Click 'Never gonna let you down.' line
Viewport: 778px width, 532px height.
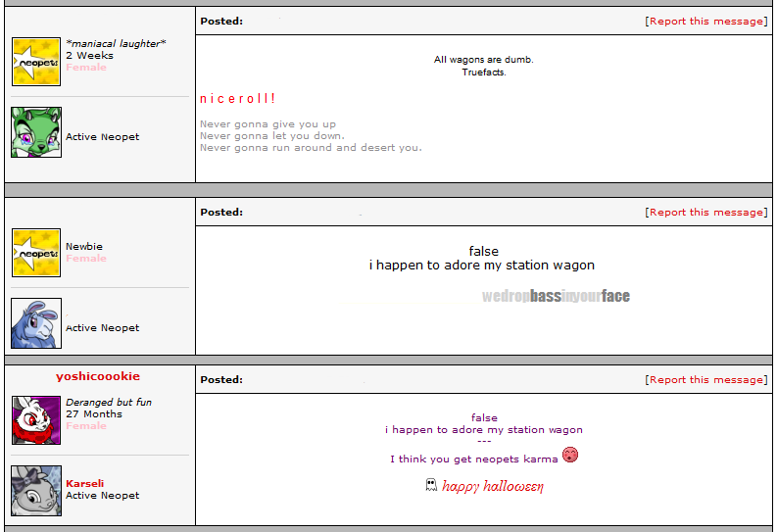coord(271,136)
